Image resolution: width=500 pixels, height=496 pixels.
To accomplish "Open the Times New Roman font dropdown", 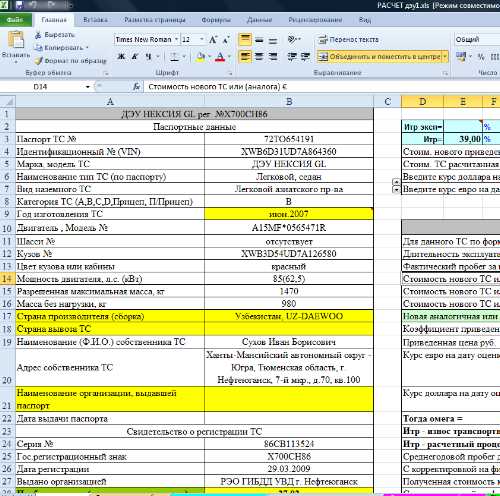I will (x=176, y=39).
